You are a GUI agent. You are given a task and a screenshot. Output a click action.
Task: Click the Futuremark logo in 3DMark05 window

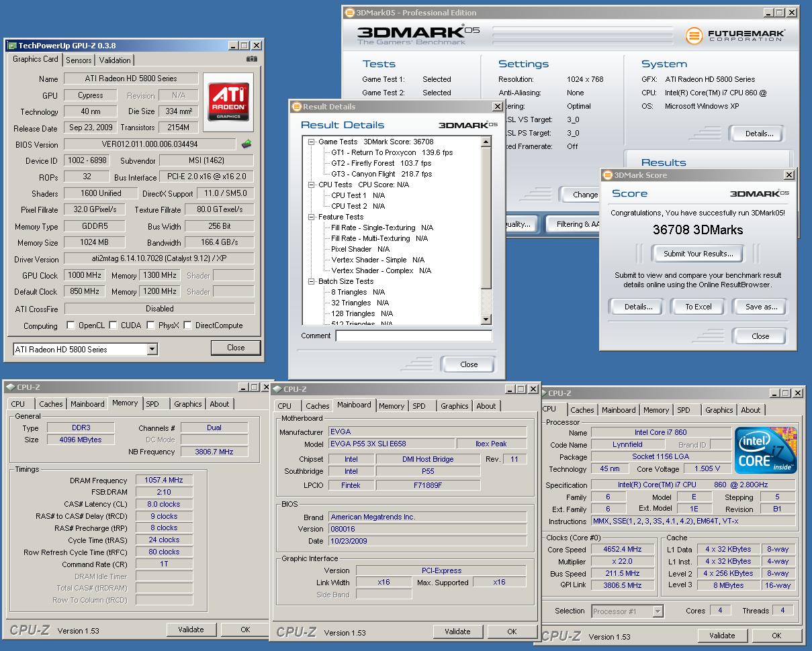coord(735,35)
